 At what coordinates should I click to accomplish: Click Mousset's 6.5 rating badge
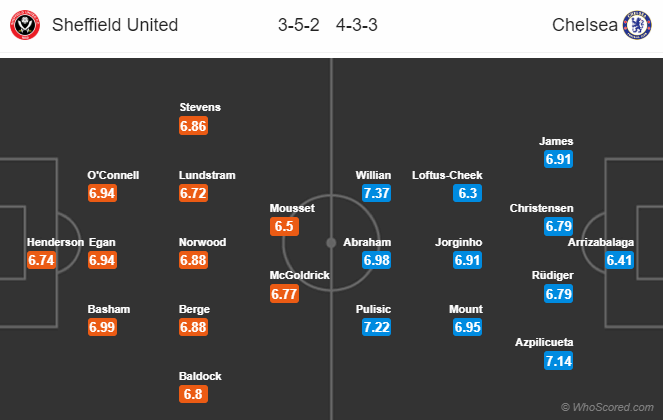tap(284, 226)
